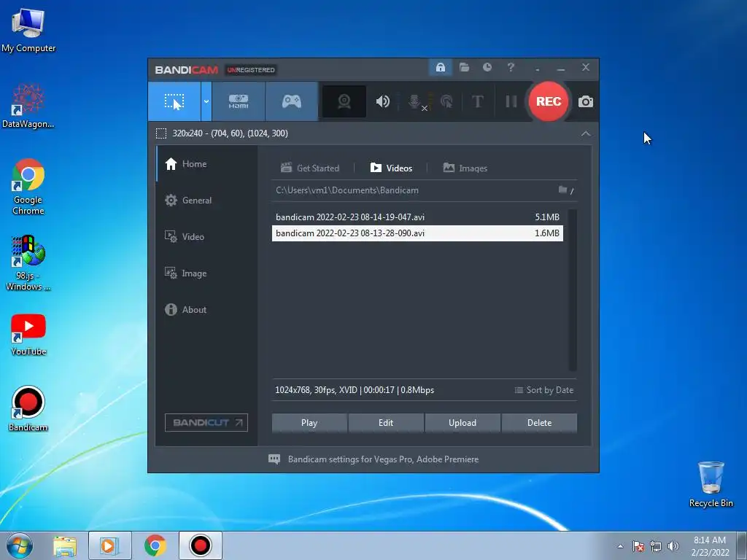Open File Explorer from the taskbar
Screen dimensions: 747x560
(65, 545)
